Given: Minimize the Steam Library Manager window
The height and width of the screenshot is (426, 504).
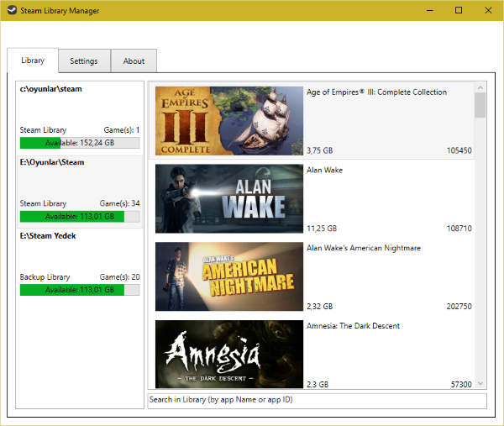Looking at the screenshot, I should [430, 10].
